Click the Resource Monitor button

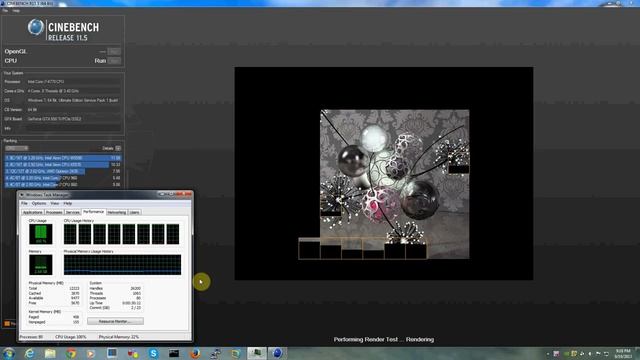pyautogui.click(x=115, y=322)
